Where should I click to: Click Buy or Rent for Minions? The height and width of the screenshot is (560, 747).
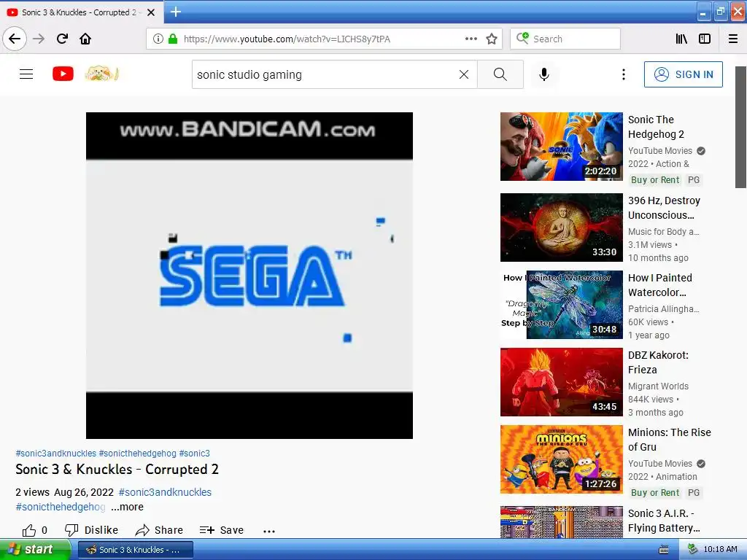click(655, 493)
